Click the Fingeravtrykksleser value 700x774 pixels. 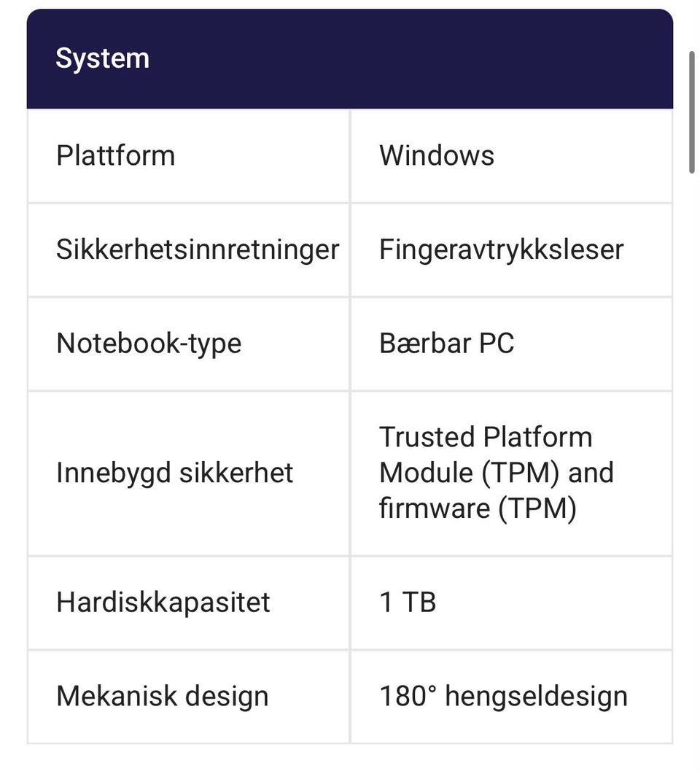point(501,249)
